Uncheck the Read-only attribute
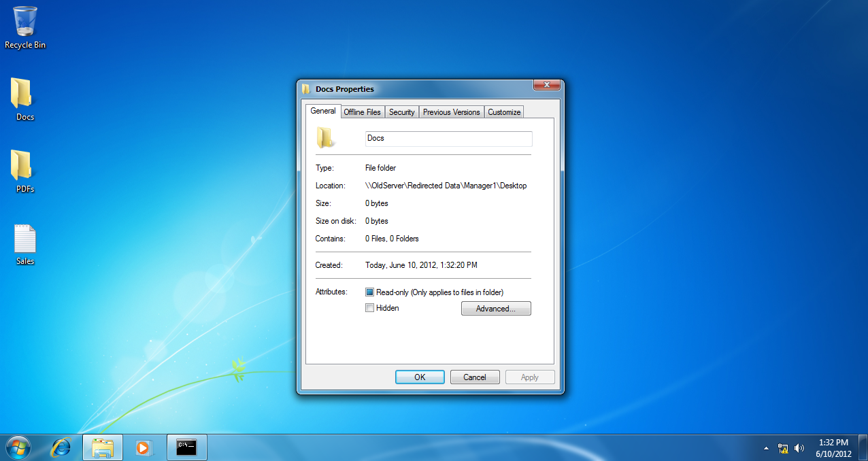The height and width of the screenshot is (461, 868). pyautogui.click(x=369, y=292)
